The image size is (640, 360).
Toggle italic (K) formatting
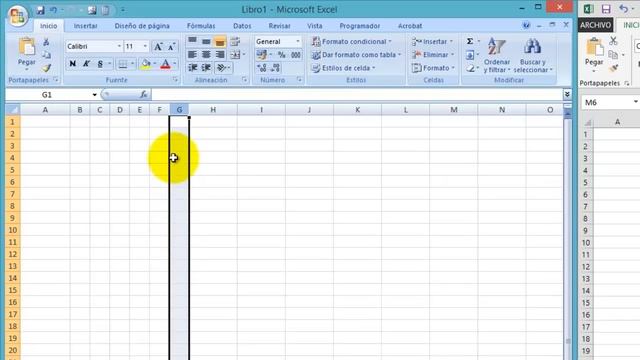[x=87, y=64]
